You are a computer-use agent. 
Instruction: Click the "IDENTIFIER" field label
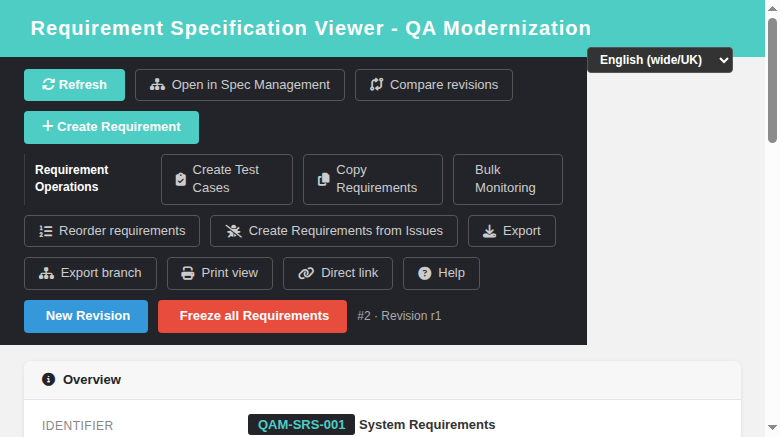tap(78, 426)
